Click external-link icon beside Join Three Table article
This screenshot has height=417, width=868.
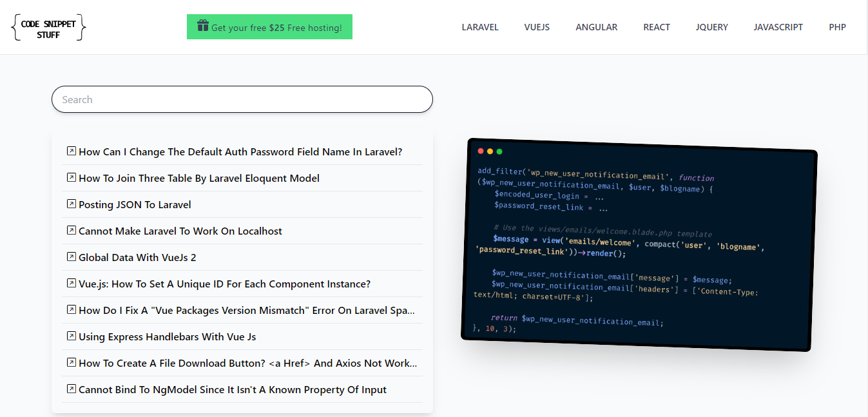pyautogui.click(x=72, y=178)
